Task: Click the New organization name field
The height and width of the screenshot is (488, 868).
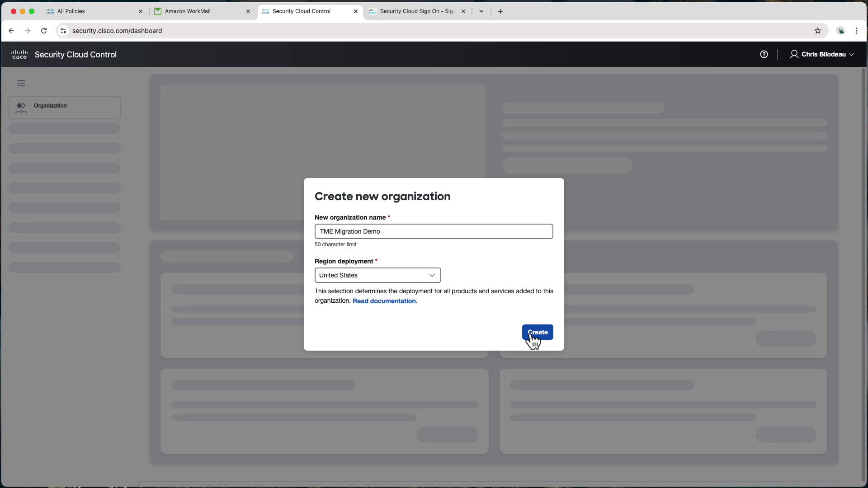Action: [434, 231]
